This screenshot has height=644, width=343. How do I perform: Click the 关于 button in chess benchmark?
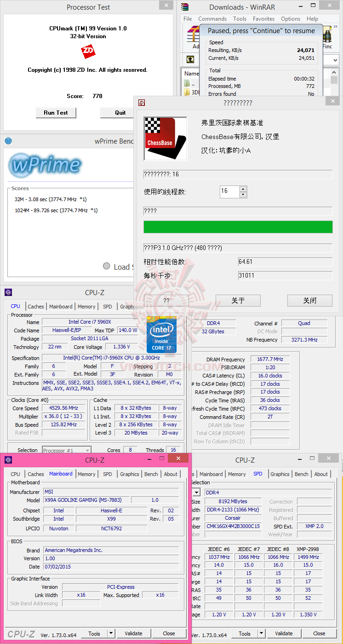pos(238,301)
